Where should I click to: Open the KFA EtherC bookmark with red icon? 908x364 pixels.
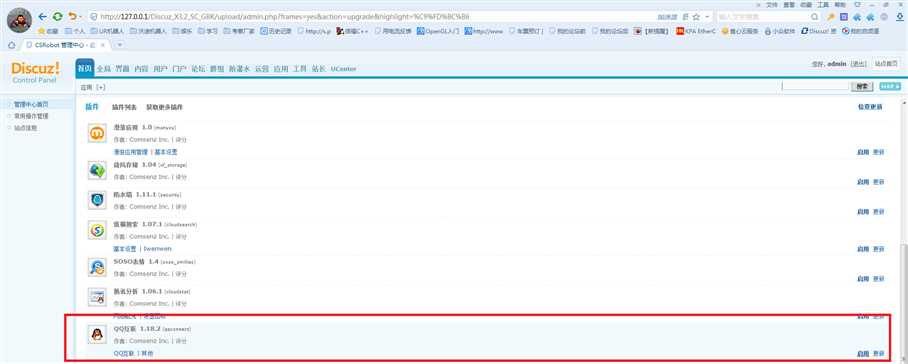click(x=695, y=31)
